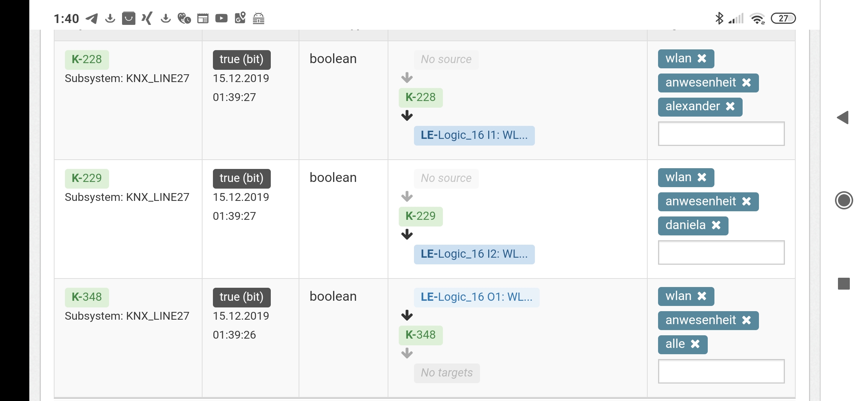Remove the alexander tag from K-228

pos(730,107)
